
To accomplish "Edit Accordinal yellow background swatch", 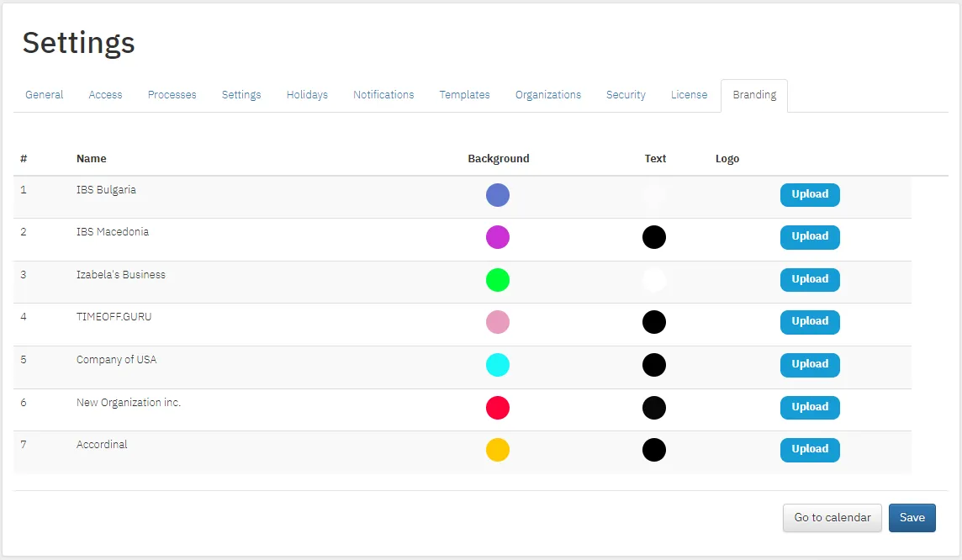I will pos(498,450).
